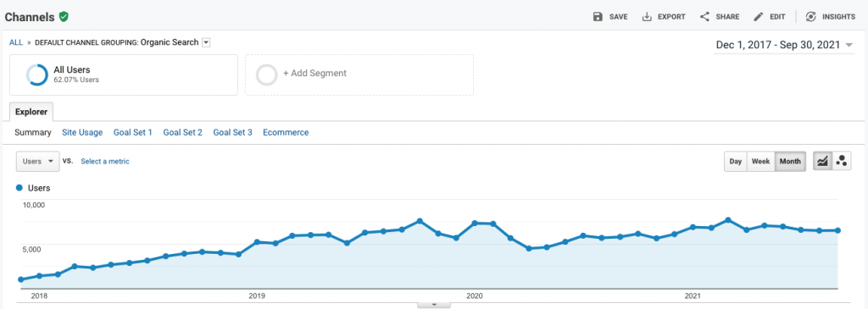Switch to the Site Usage tab

coord(82,133)
